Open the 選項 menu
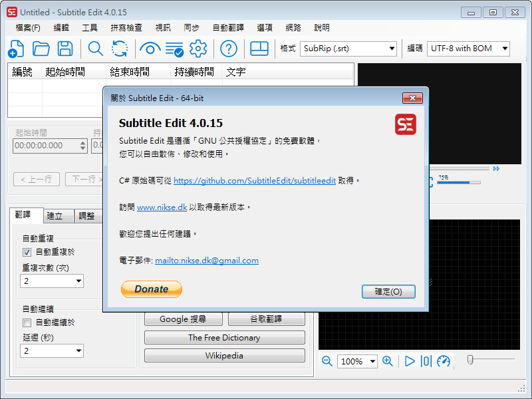This screenshot has height=399, width=532. [265, 28]
